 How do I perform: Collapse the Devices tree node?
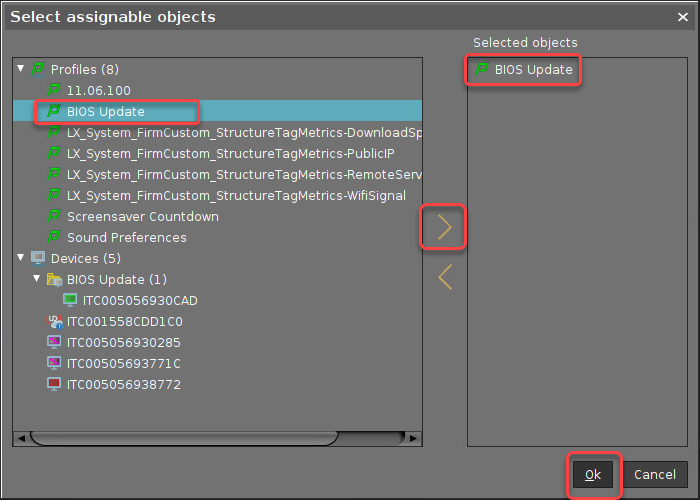(x=22, y=258)
